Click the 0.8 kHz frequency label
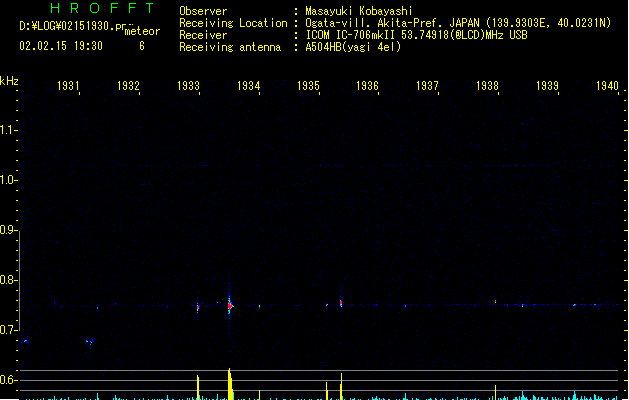The image size is (629, 400). click(x=8, y=280)
